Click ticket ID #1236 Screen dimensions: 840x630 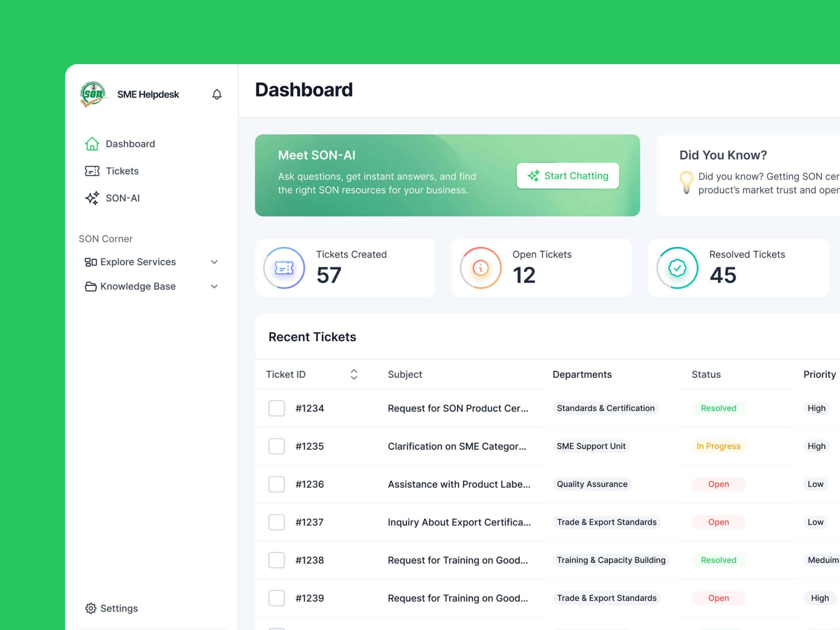tap(309, 484)
